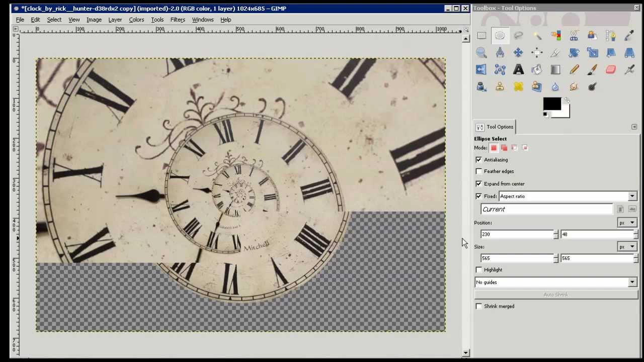The width and height of the screenshot is (644, 362).
Task: Enable the Shrink merged checkbox
Action: coord(478,306)
